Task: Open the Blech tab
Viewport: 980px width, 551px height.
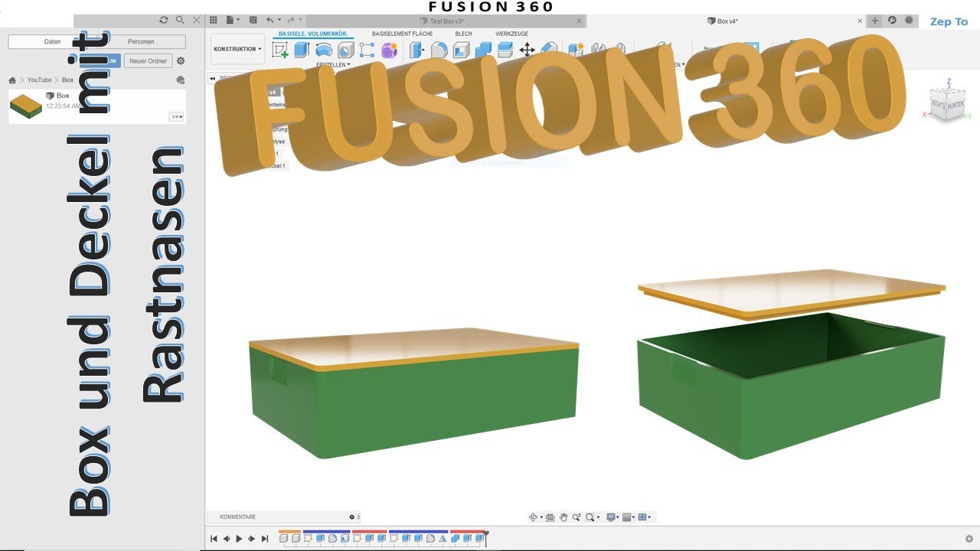Action: [x=463, y=34]
